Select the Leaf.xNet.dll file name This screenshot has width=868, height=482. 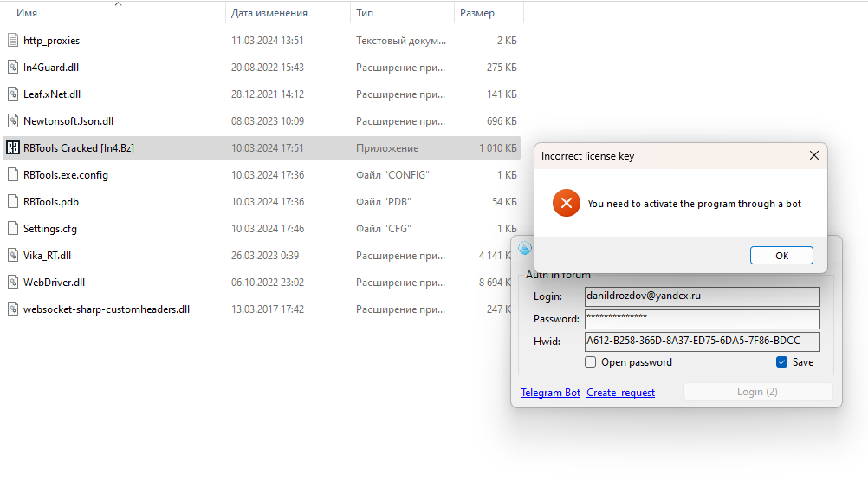[x=52, y=94]
